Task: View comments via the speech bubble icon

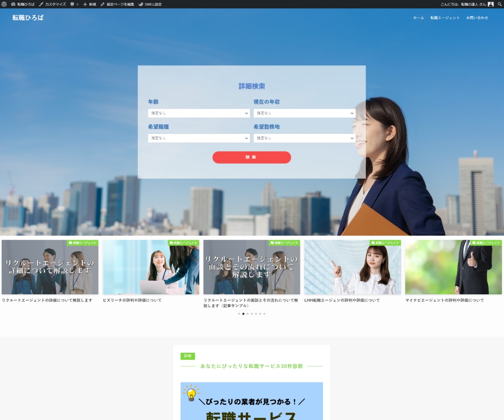Action: (74, 4)
